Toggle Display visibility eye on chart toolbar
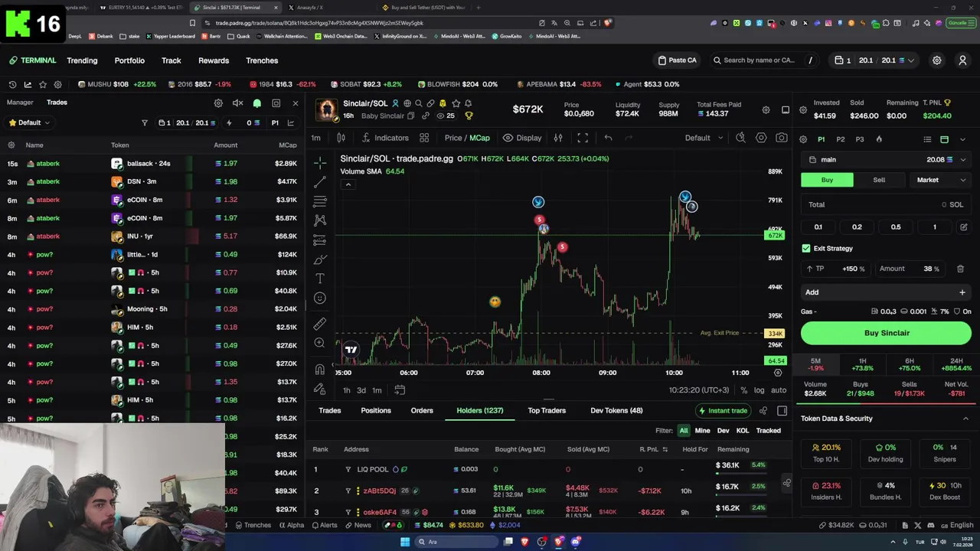The height and width of the screenshot is (551, 980). click(x=522, y=138)
